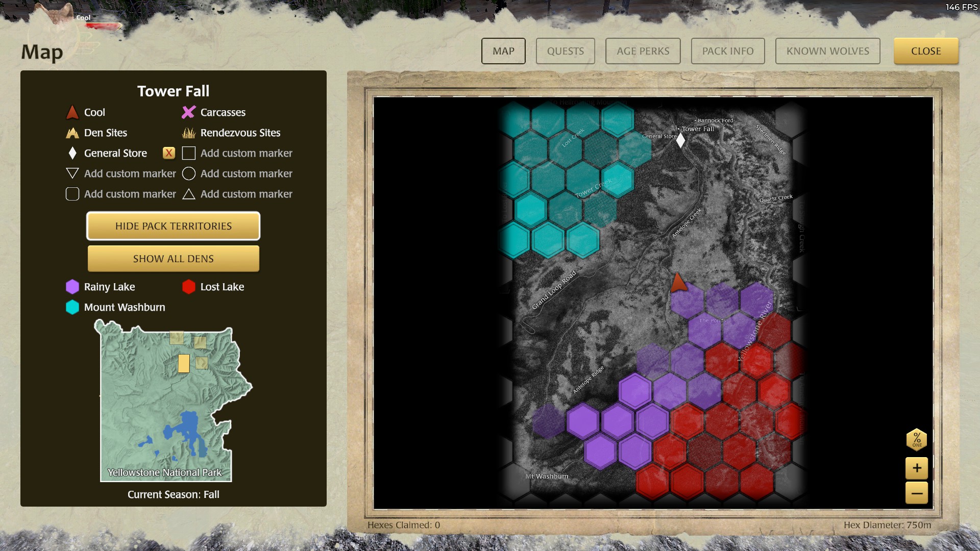The height and width of the screenshot is (551, 980).
Task: Select the General Store diamond marker legend icon
Action: 72,153
